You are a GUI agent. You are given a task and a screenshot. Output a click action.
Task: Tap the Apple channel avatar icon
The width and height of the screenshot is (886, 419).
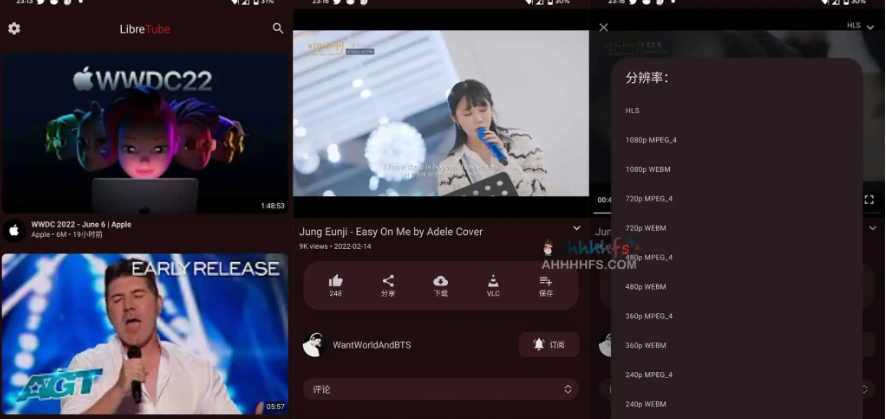pos(14,230)
